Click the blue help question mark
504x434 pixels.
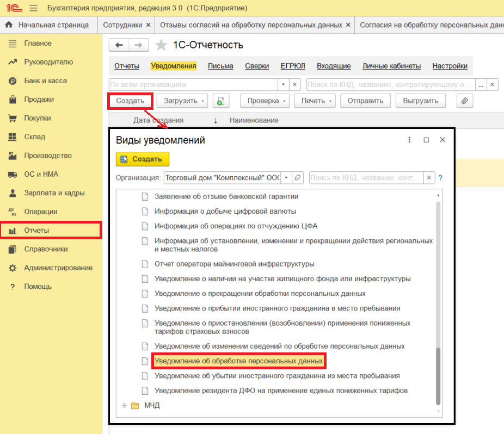440,177
